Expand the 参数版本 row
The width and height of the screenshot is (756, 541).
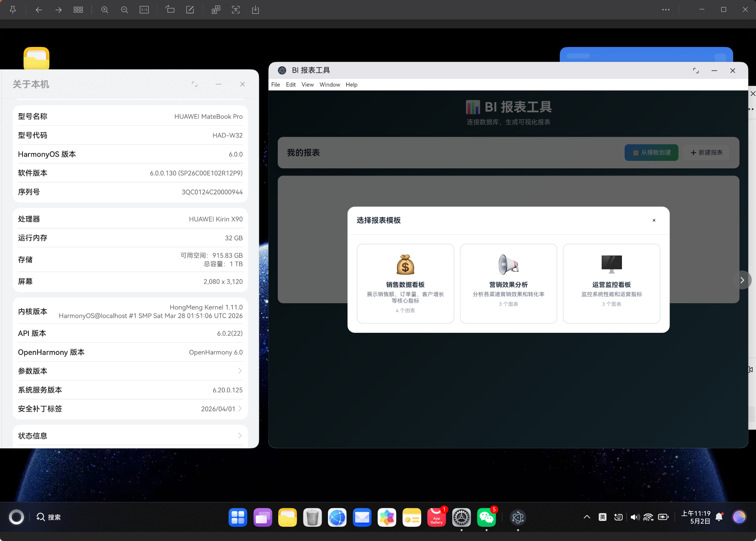[130, 371]
